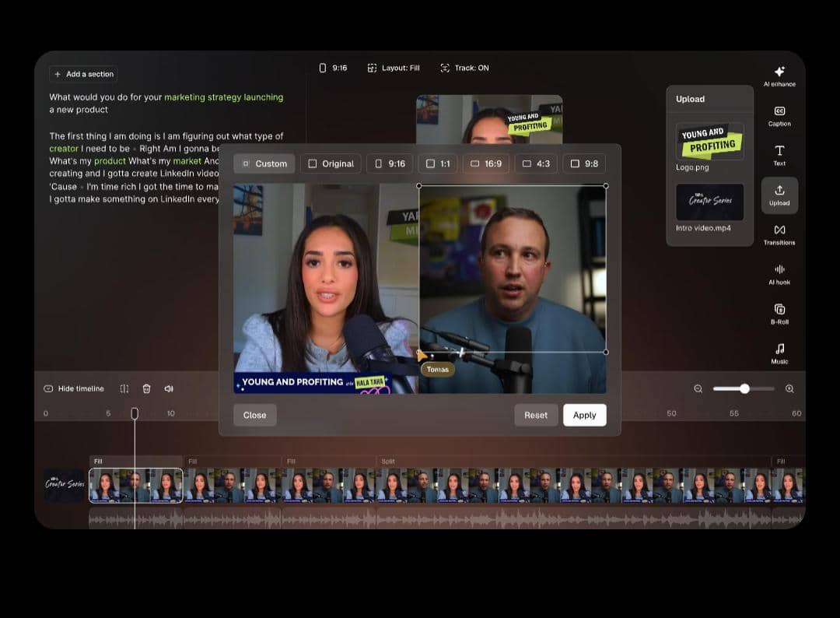Choose the 16:9 crop ratio tab
The width and height of the screenshot is (840, 618).
(x=486, y=163)
